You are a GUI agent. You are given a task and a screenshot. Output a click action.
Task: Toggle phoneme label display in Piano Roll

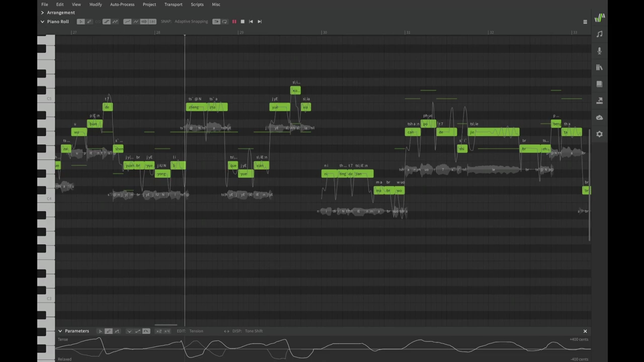[x=152, y=22]
